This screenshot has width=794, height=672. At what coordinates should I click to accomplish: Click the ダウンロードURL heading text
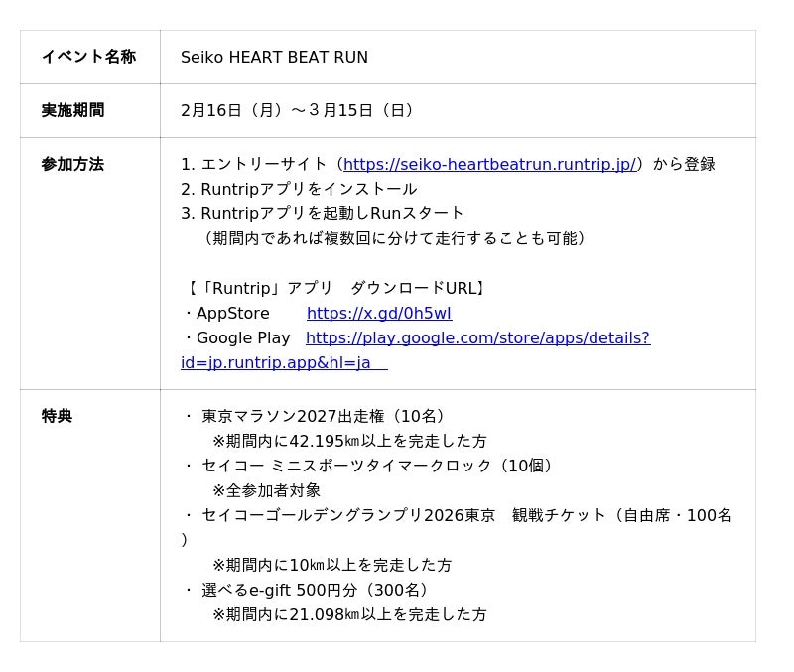click(336, 289)
